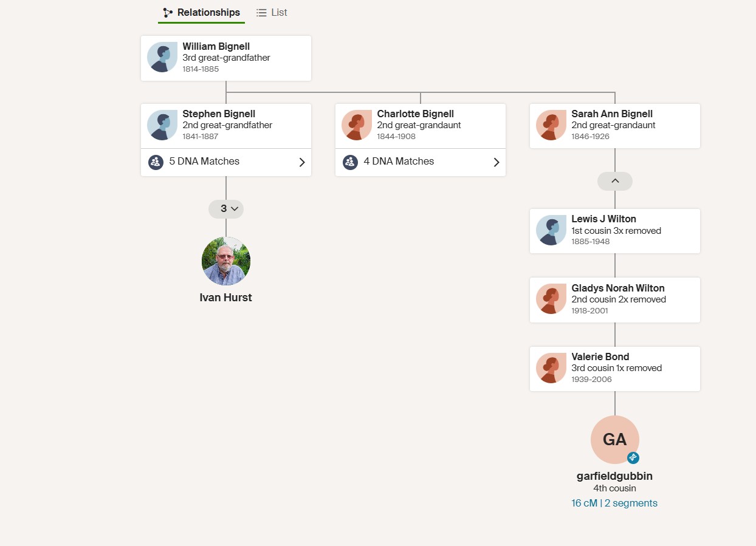The height and width of the screenshot is (546, 756).
Task: Click group icon beside 4 DNA Matches
Action: pos(350,162)
